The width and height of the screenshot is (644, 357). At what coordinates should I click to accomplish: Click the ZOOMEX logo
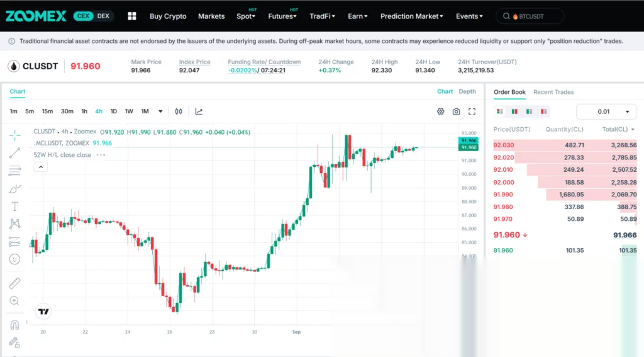point(36,16)
